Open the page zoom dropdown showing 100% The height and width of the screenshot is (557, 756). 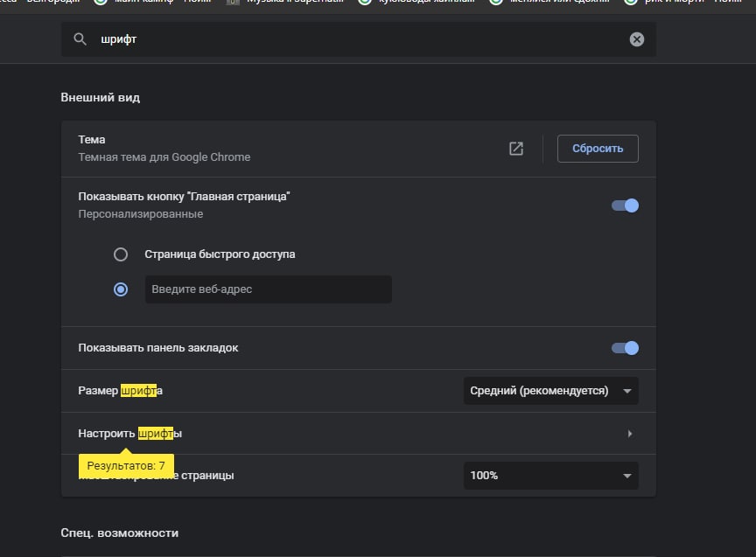point(550,476)
